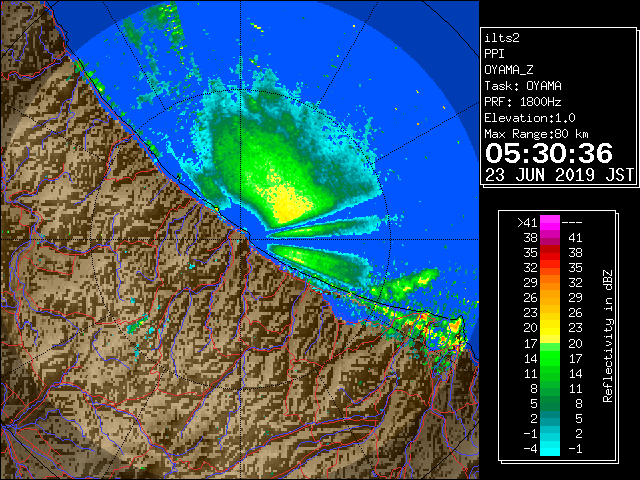Viewport: 640px width, 480px height.
Task: Click the ">41" legend label
Action: click(x=527, y=222)
